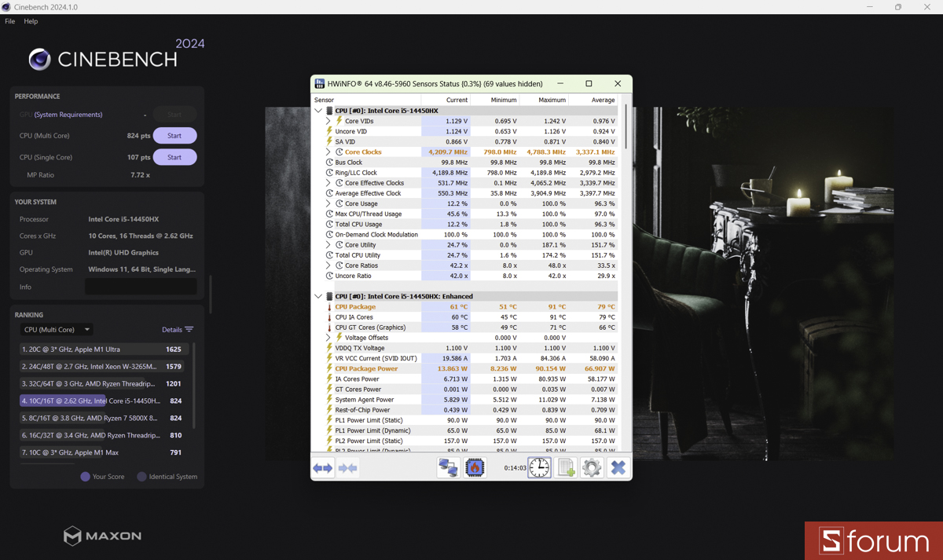Image resolution: width=943 pixels, height=560 pixels.
Task: Click the Current column header in HWiNFO
Action: click(x=446, y=100)
